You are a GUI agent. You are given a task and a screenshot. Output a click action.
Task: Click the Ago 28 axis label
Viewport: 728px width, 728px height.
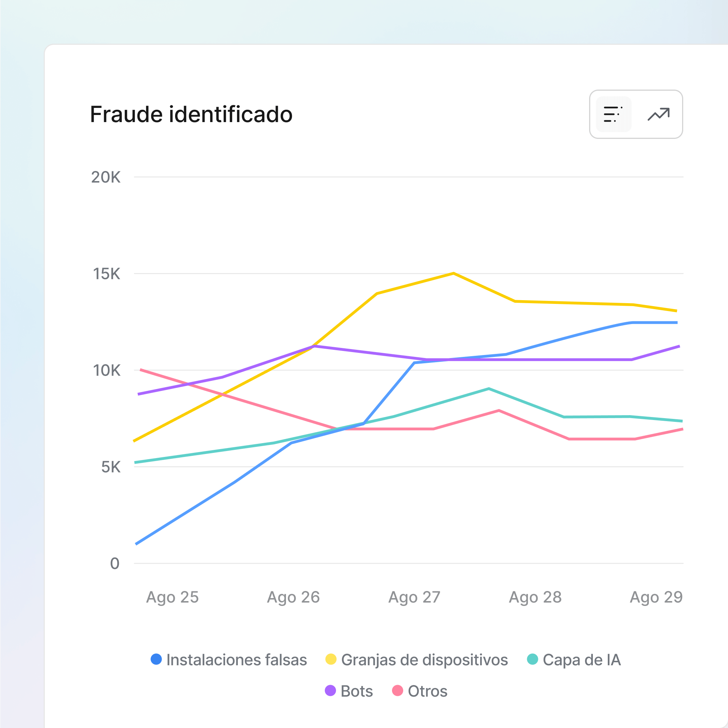pyautogui.click(x=535, y=597)
